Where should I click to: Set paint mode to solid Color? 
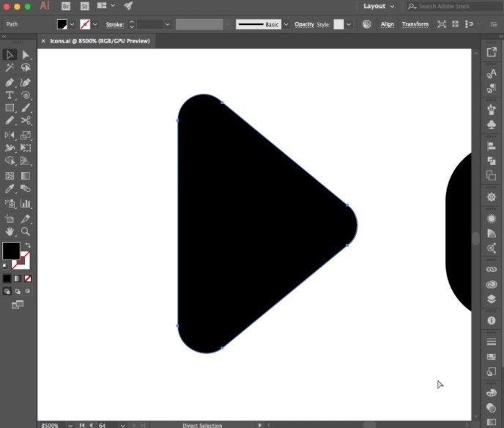tap(7, 278)
